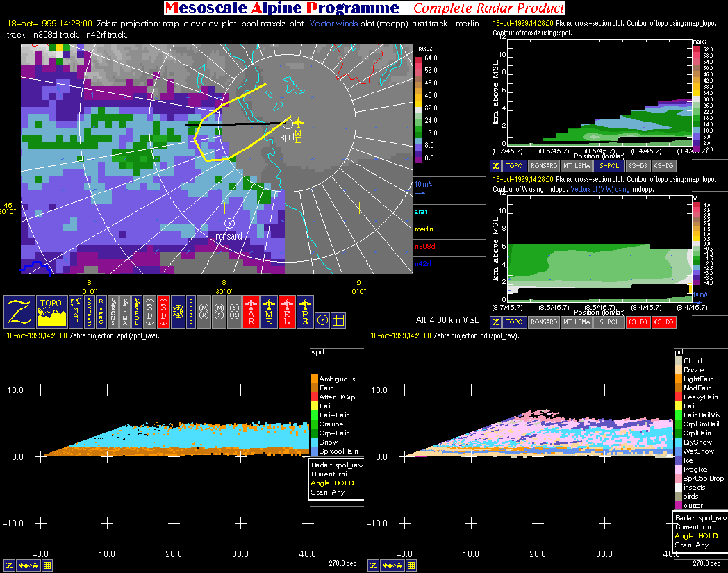728x573 pixels.
Task: Open the TOPO mountain overlay icon
Action: pyautogui.click(x=52, y=312)
